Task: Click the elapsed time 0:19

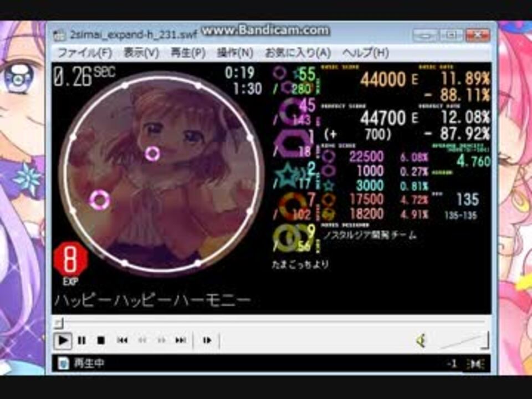Action: 240,73
